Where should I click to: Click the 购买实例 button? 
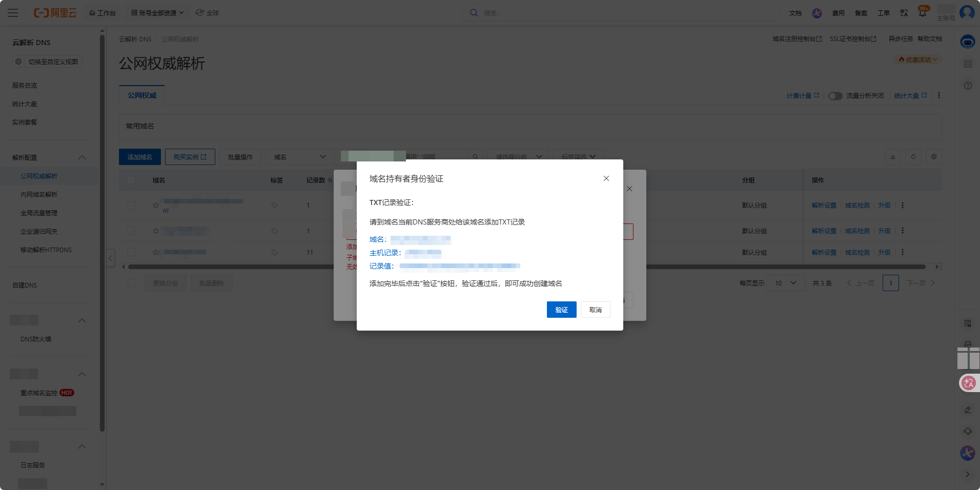(190, 157)
